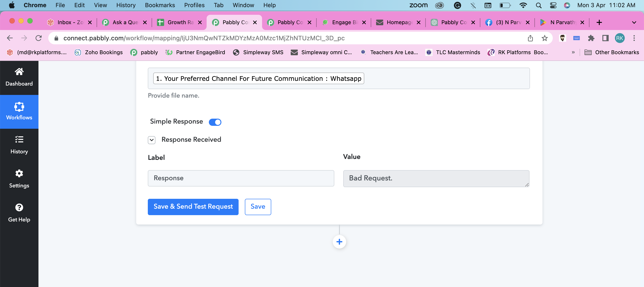This screenshot has height=287, width=644.
Task: Switch to the Engage Bird tab
Action: 344,23
